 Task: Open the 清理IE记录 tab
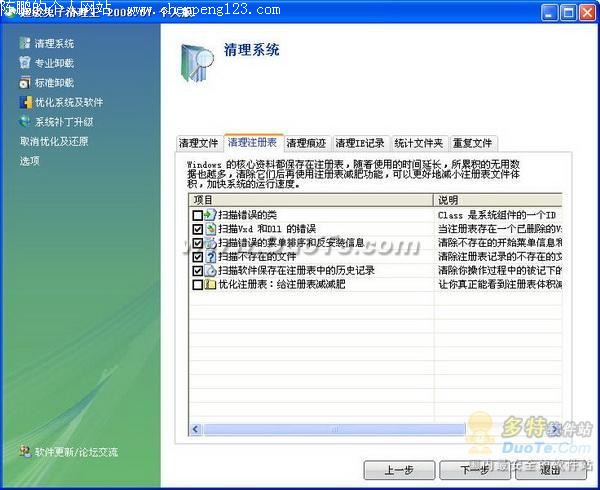[359, 143]
